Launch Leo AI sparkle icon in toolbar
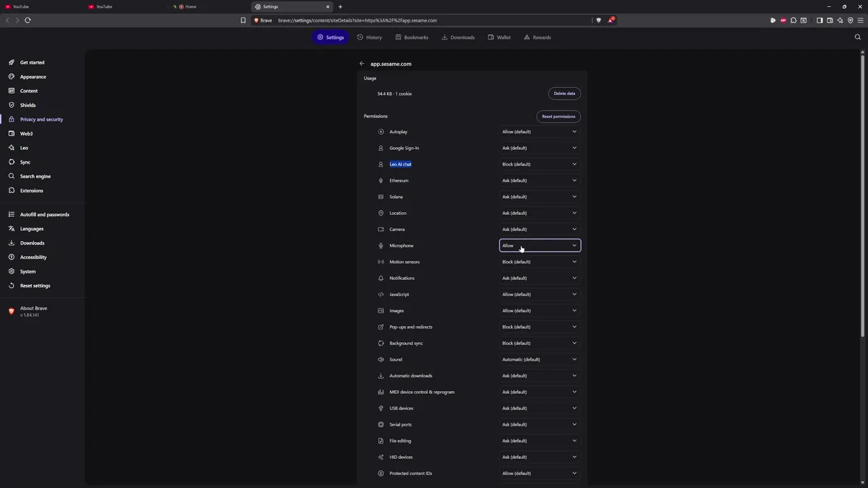This screenshot has width=868, height=488. tap(840, 20)
